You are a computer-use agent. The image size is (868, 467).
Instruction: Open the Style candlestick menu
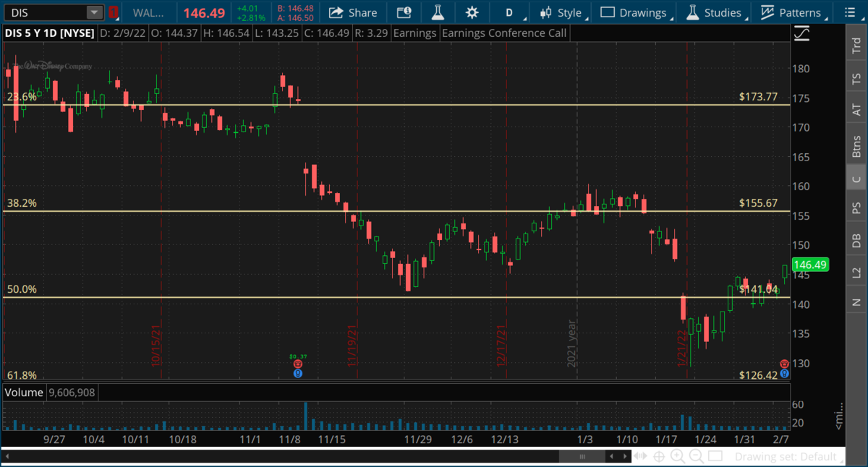click(563, 12)
